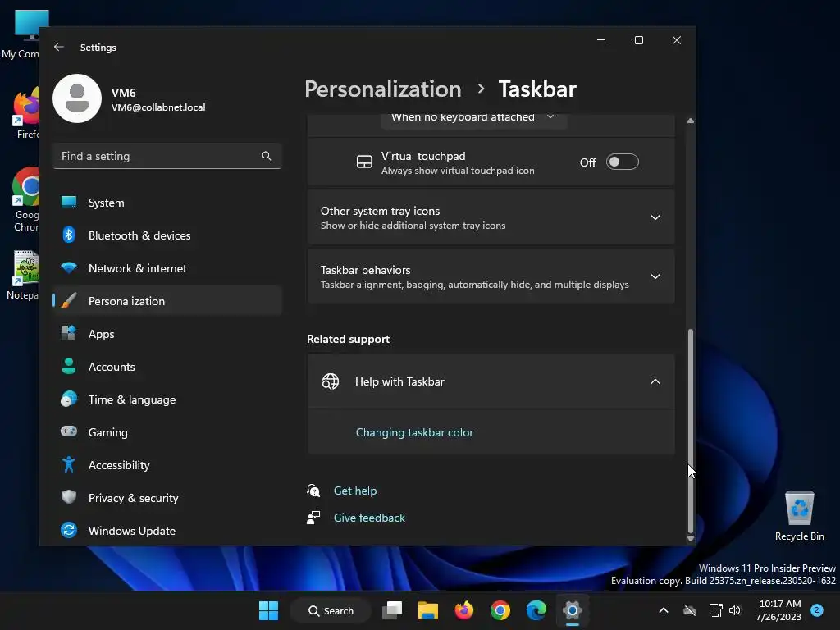Click the Virtual touchpad icon

coord(364,162)
